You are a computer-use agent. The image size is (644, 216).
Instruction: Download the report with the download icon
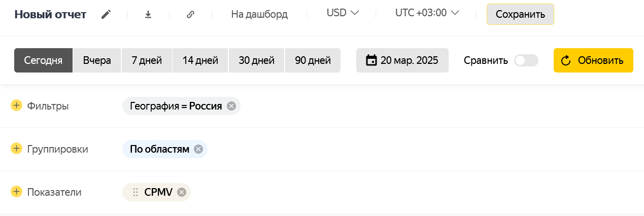click(148, 14)
